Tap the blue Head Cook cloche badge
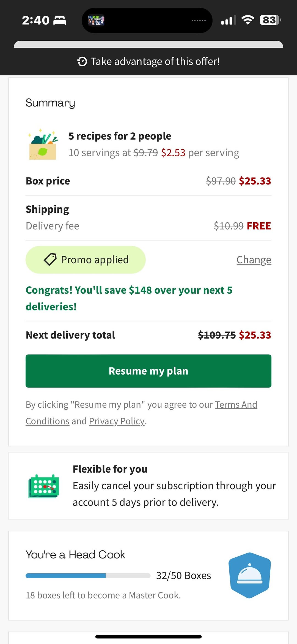This screenshot has height=644, width=297. [x=249, y=575]
